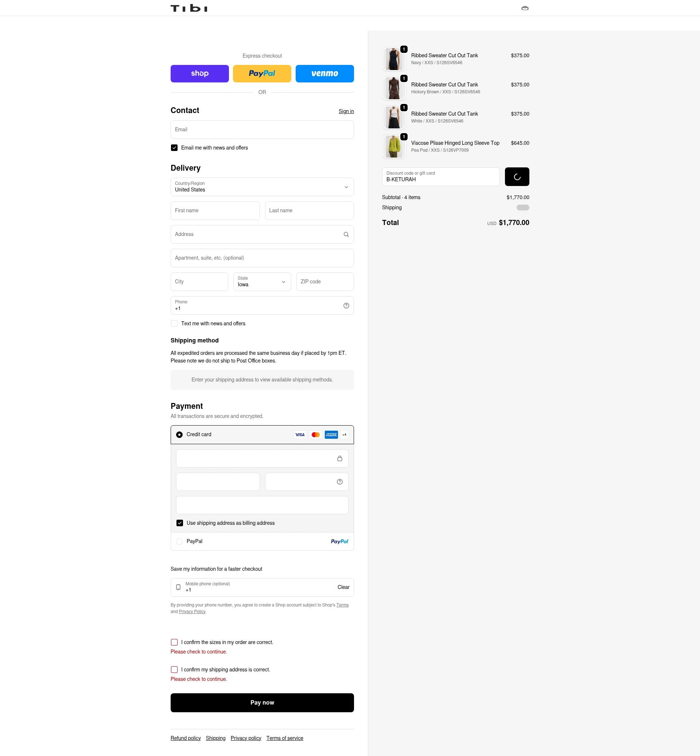Open the shopping bag cart icon

point(525,8)
